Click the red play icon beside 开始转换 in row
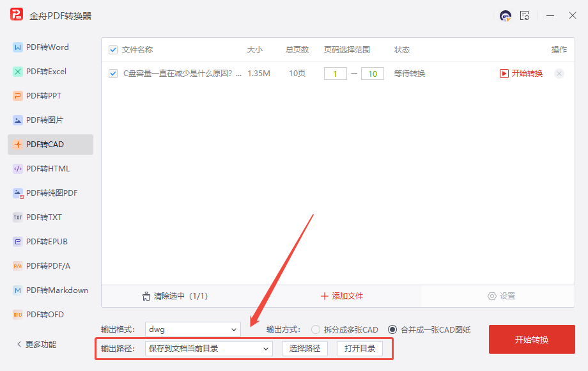588x371 pixels. point(504,74)
